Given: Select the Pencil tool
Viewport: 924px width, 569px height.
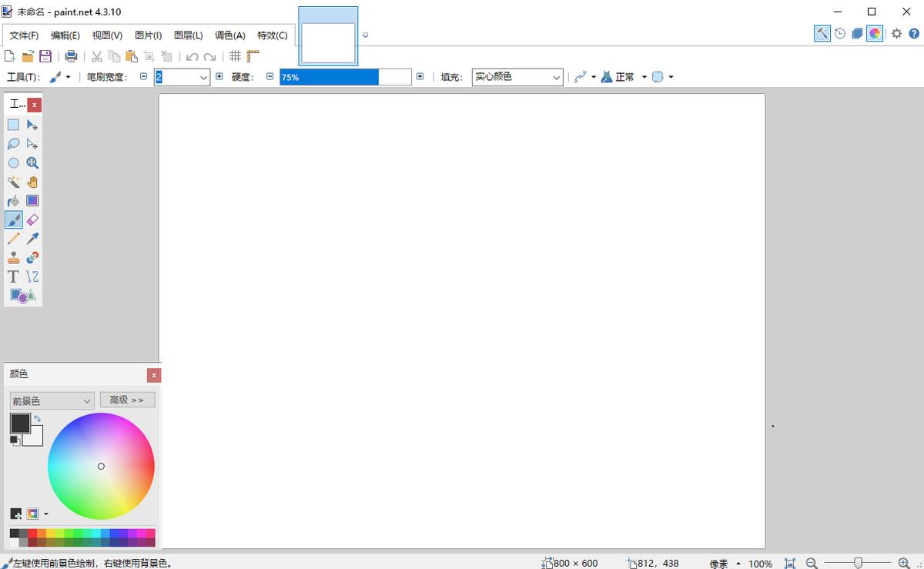Looking at the screenshot, I should click(x=13, y=239).
